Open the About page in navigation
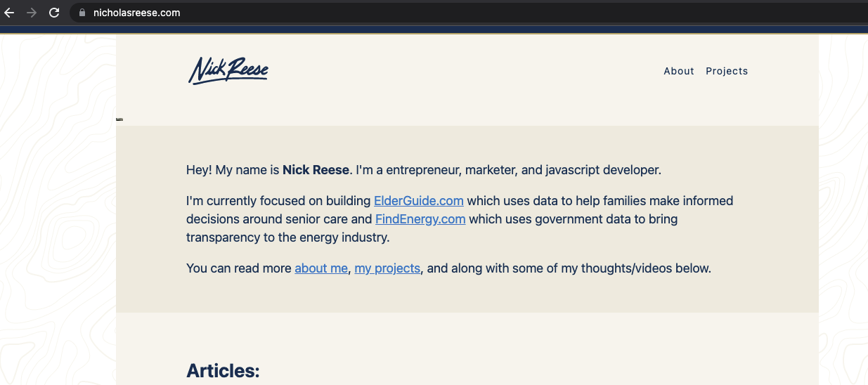The height and width of the screenshot is (385, 868). [x=679, y=71]
